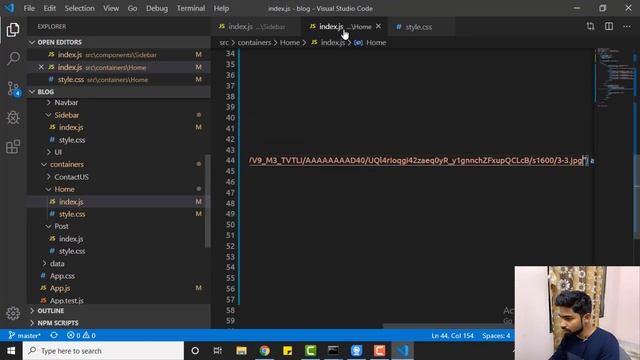Expand the NPM Scripts section

(119, 323)
